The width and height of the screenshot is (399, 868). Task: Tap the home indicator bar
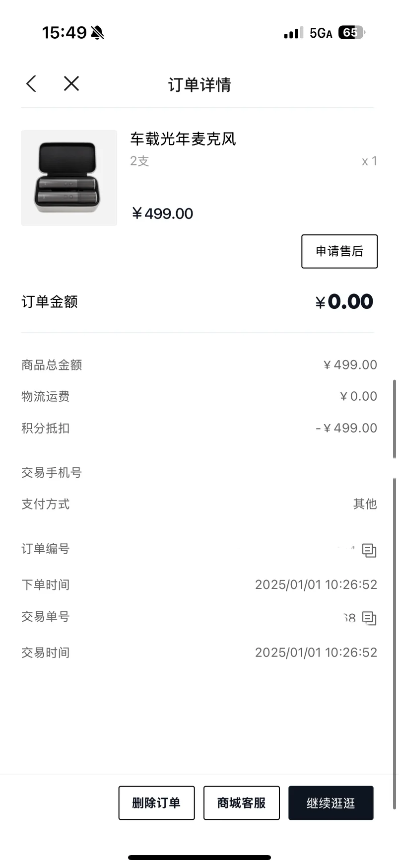pos(199,857)
